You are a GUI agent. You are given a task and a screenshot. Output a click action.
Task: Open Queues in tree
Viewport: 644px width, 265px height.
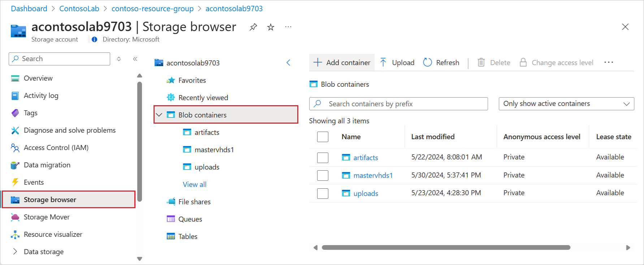[190, 219]
